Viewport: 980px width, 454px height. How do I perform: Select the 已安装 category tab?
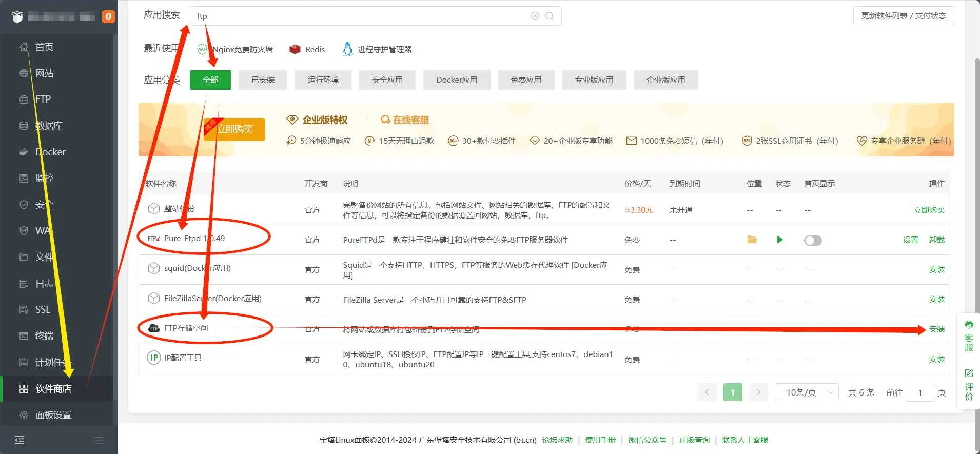263,80
